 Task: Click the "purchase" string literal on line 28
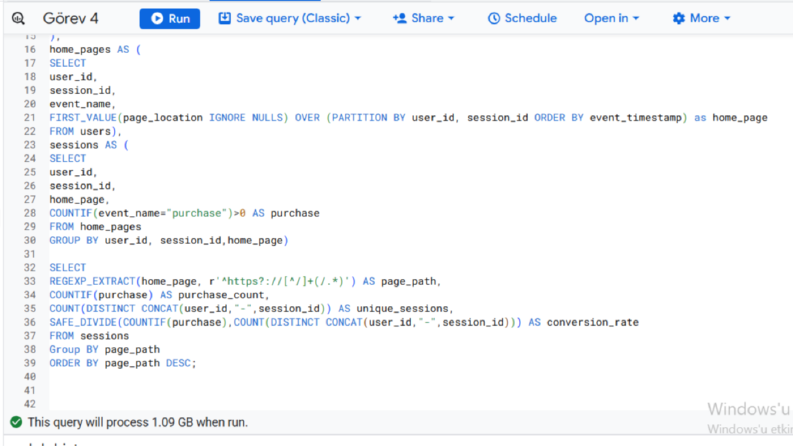pyautogui.click(x=196, y=213)
